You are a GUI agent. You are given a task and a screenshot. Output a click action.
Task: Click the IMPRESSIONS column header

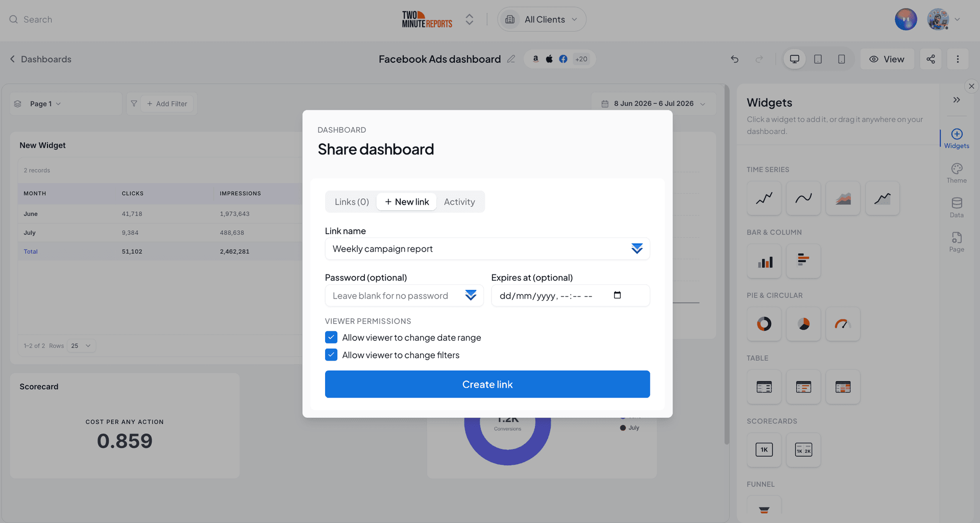click(240, 193)
